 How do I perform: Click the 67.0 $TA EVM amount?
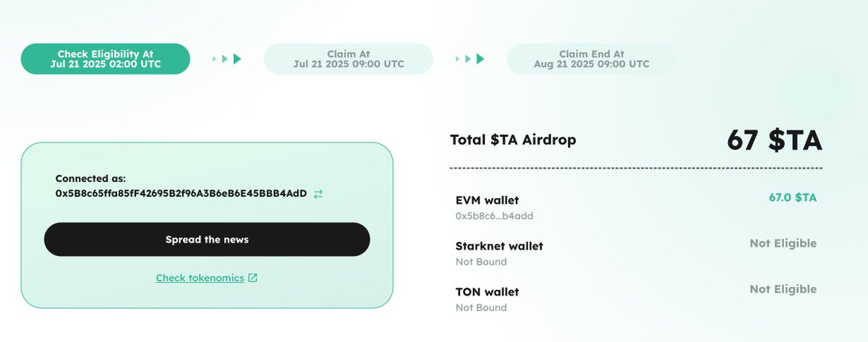pos(793,197)
